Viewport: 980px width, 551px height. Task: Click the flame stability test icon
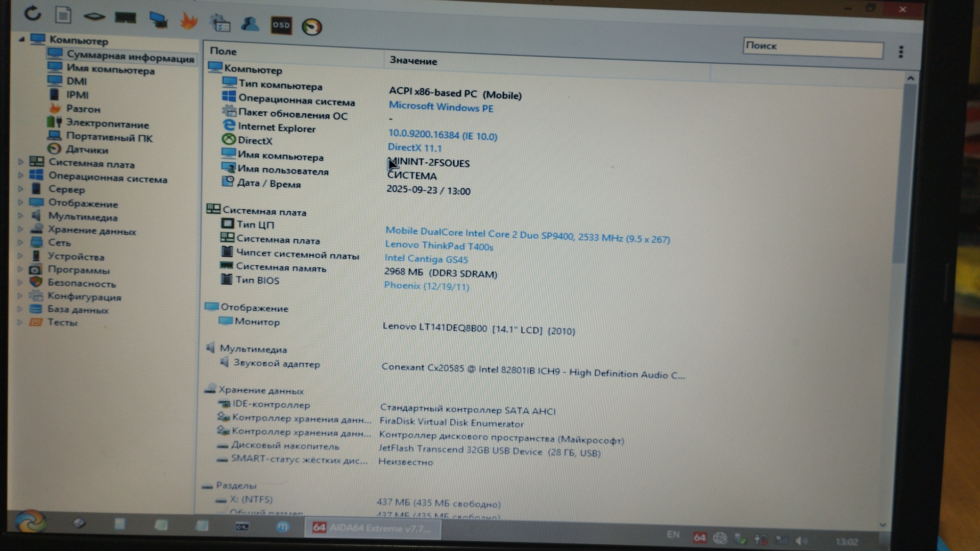click(x=189, y=21)
